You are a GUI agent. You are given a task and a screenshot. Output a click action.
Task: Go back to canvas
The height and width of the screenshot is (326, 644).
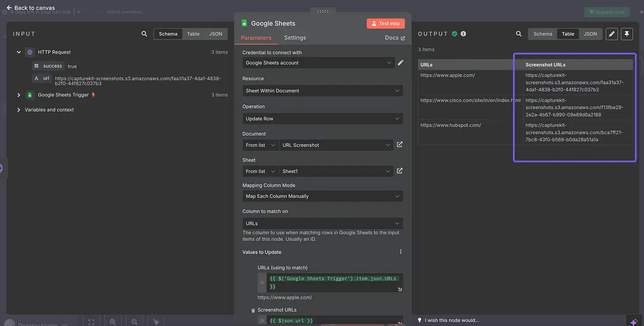(30, 8)
